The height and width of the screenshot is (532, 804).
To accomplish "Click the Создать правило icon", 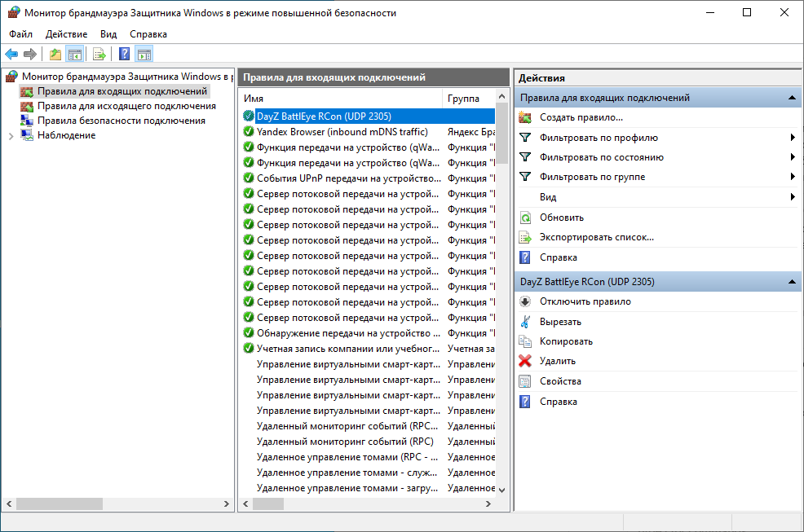I will pos(525,117).
